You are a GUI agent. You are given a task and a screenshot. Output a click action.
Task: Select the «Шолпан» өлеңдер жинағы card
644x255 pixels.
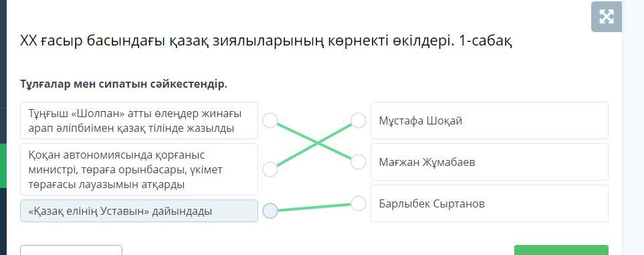139,120
